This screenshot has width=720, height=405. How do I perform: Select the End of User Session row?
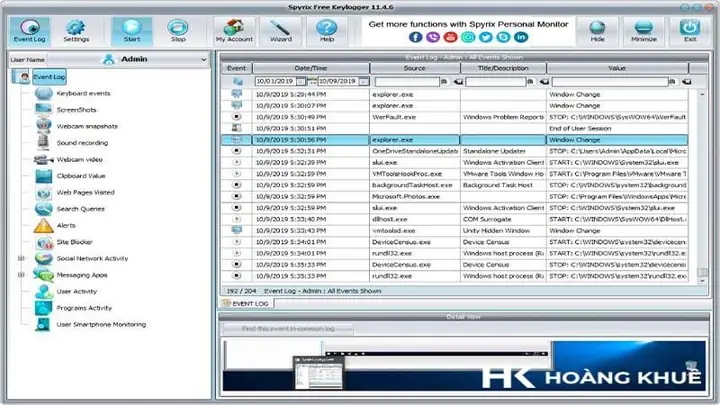pyautogui.click(x=455, y=129)
